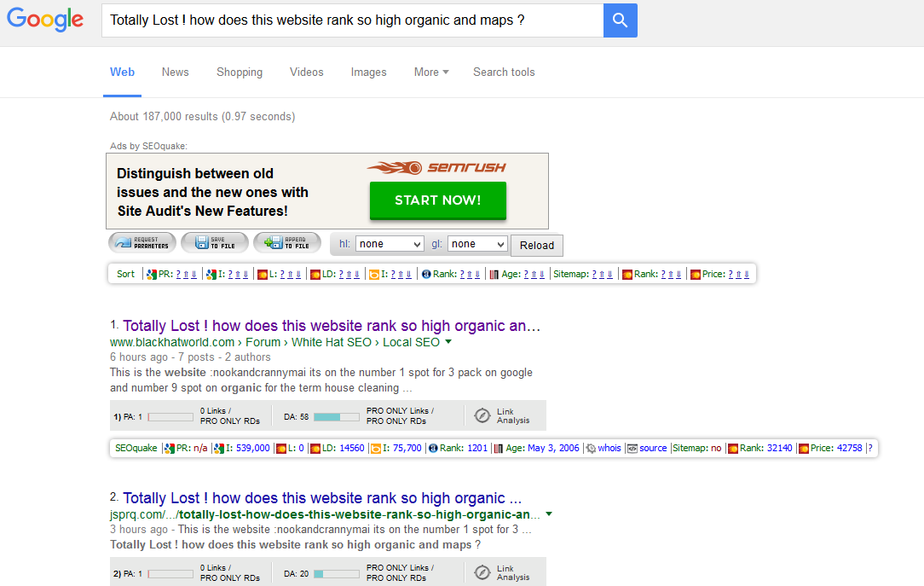Click 'PRO ONLY Links' beside DA: 58
Screen dimensions: 924x586
(x=398, y=411)
